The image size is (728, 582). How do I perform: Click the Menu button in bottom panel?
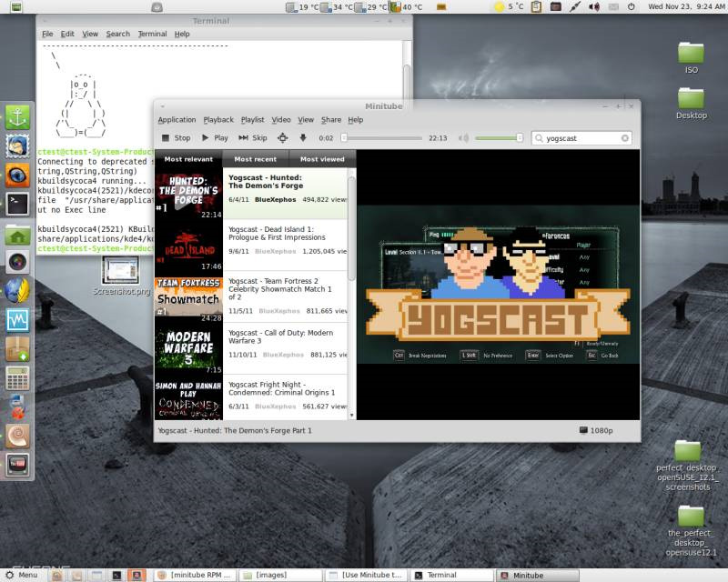[x=20, y=575]
